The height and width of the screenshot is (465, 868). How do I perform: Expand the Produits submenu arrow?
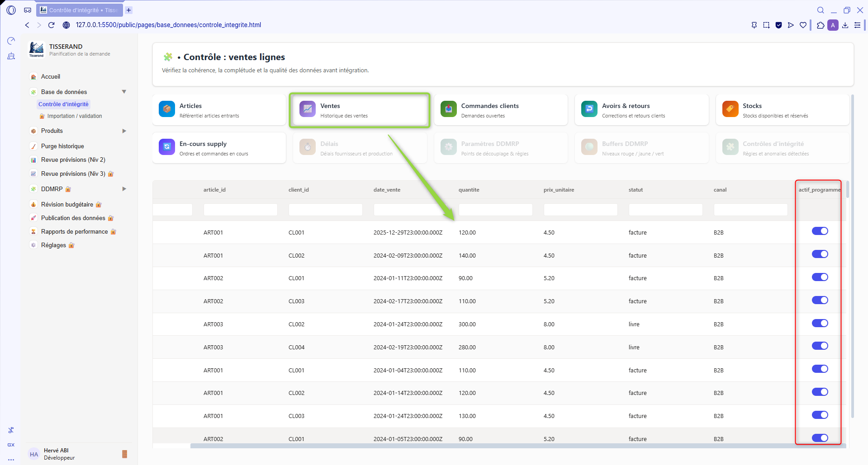click(124, 131)
